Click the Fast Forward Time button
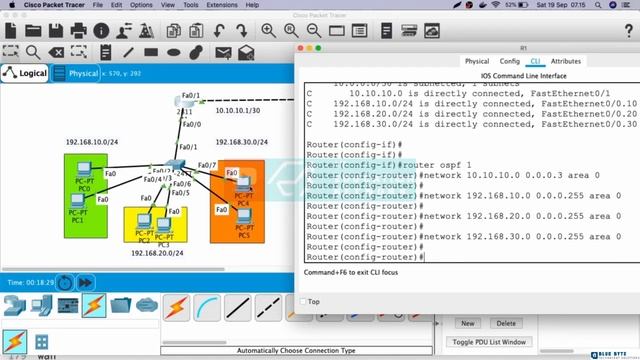The image size is (640, 360). point(85,283)
